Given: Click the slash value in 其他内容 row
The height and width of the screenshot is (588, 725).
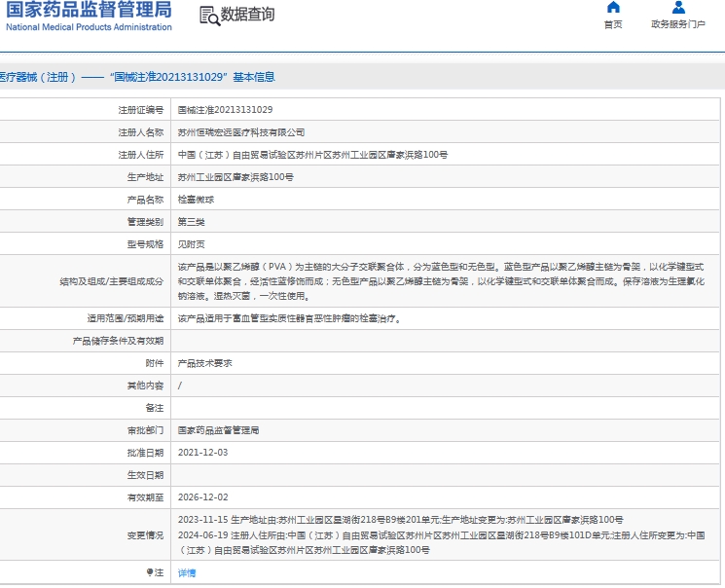Looking at the screenshot, I should coord(180,386).
